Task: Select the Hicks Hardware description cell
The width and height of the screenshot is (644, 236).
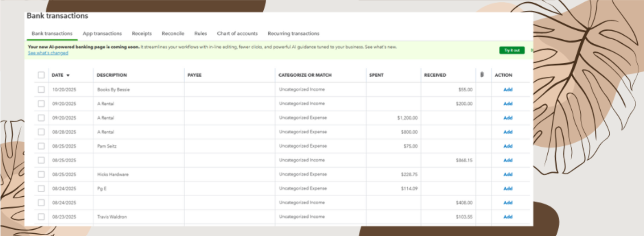Action: 113,174
